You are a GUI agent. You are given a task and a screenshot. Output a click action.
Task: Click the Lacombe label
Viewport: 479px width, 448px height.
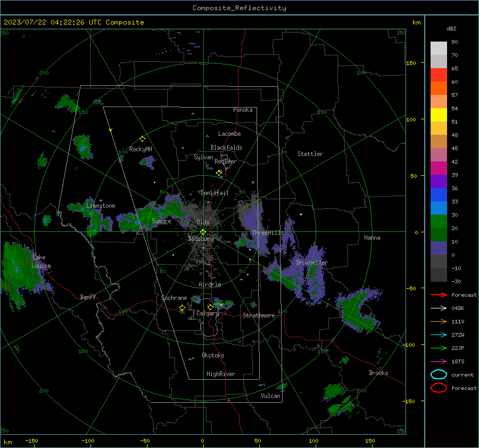click(229, 134)
